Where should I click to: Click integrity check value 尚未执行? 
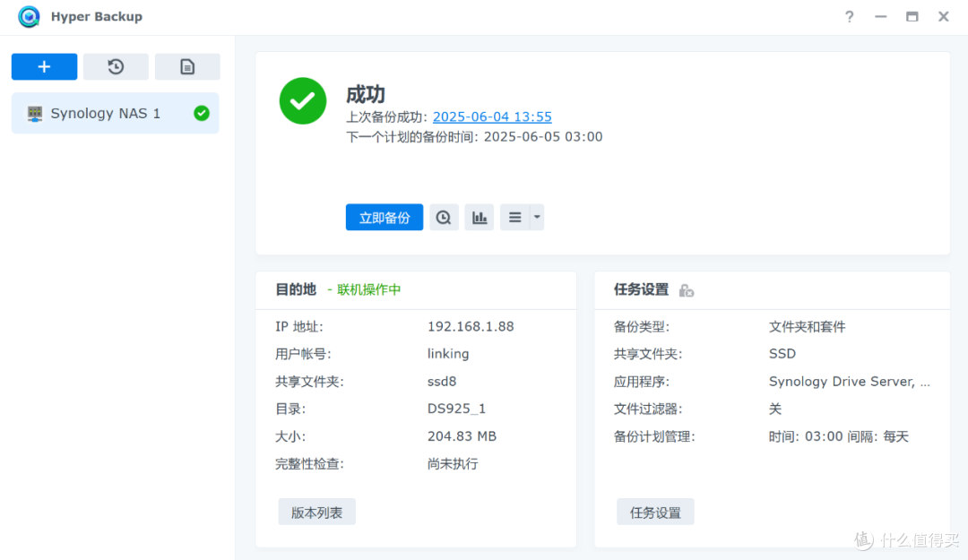(453, 464)
